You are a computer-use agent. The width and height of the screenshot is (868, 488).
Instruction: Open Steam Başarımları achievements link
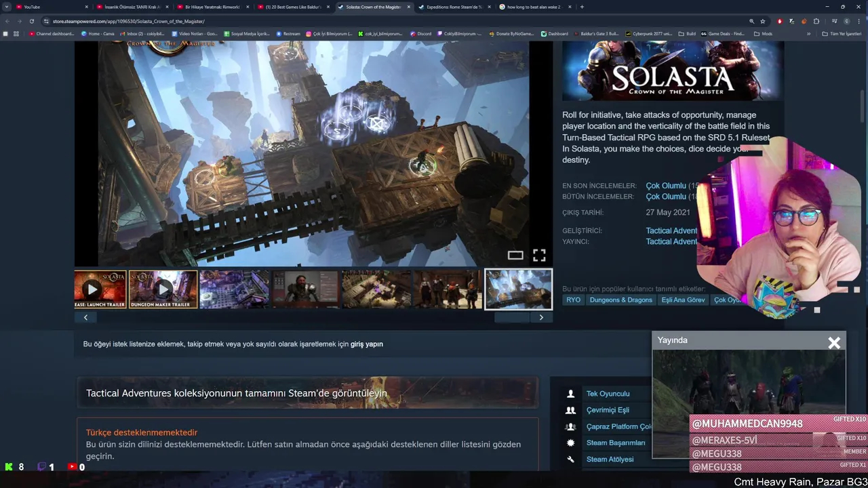point(616,443)
